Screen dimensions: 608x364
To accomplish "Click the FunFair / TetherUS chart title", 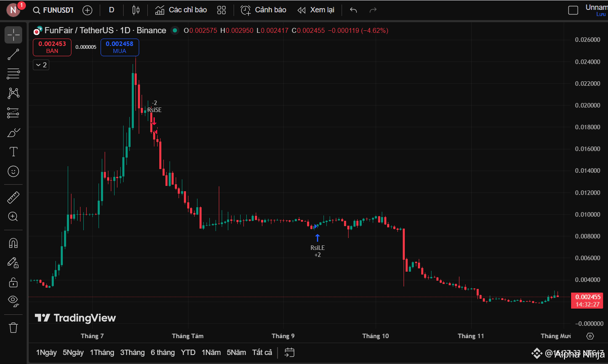I will [105, 30].
